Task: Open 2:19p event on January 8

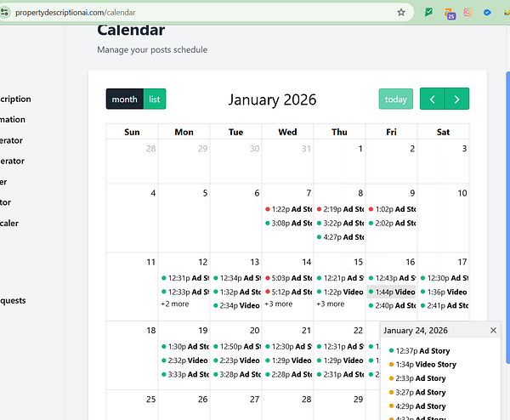Action: click(339, 209)
